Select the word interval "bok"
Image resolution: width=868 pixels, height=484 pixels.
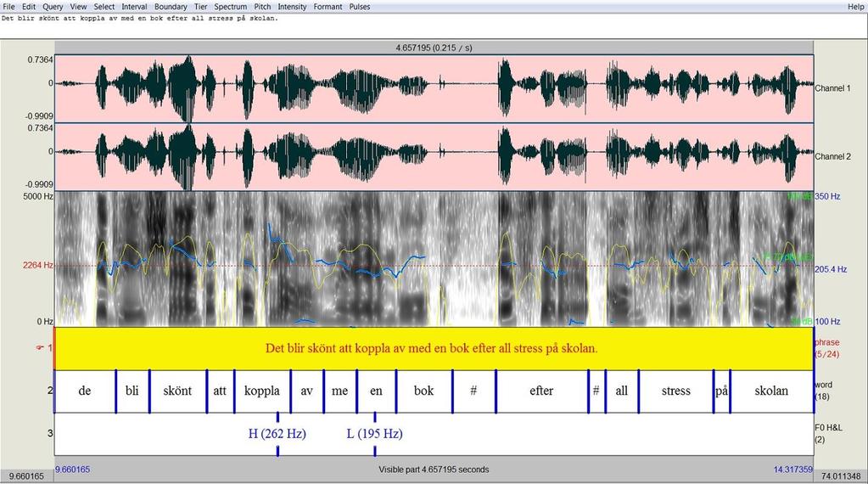click(424, 391)
